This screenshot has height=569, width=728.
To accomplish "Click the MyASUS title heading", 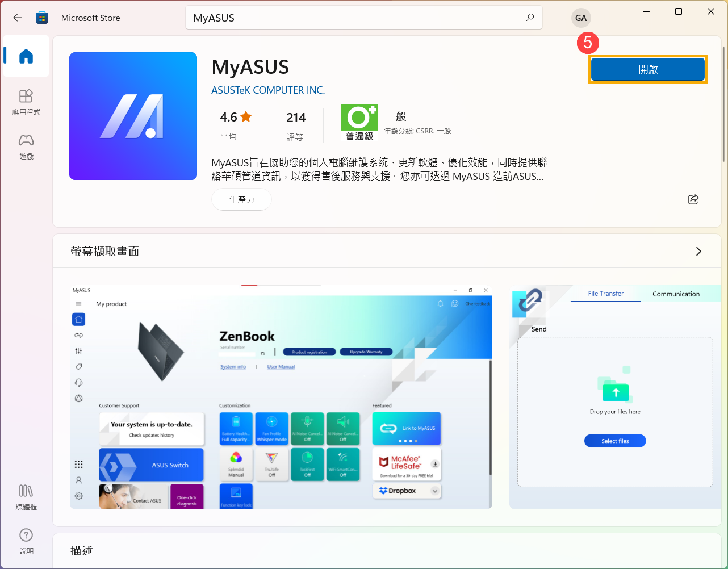I will (250, 67).
